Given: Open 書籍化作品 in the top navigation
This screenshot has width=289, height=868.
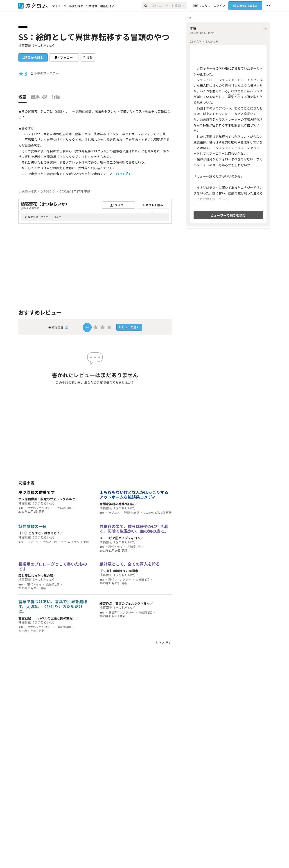Looking at the screenshot, I should point(107,6).
